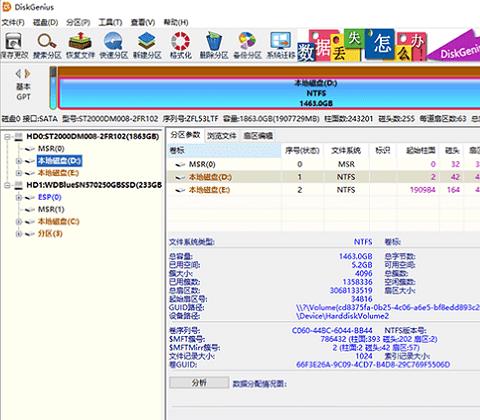Expand the Local Disk (E:) tree node
This screenshot has height=420, width=480.
(x=19, y=173)
